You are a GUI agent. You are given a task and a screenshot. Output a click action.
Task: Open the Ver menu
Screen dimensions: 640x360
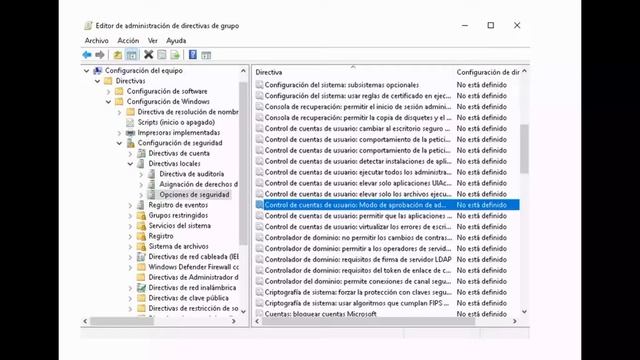pos(153,40)
